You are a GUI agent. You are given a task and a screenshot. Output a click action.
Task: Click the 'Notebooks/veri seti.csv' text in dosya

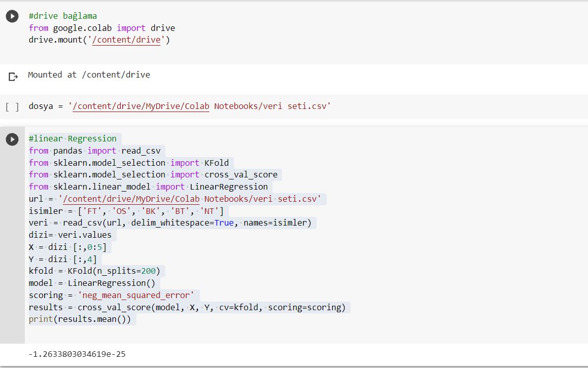point(272,106)
